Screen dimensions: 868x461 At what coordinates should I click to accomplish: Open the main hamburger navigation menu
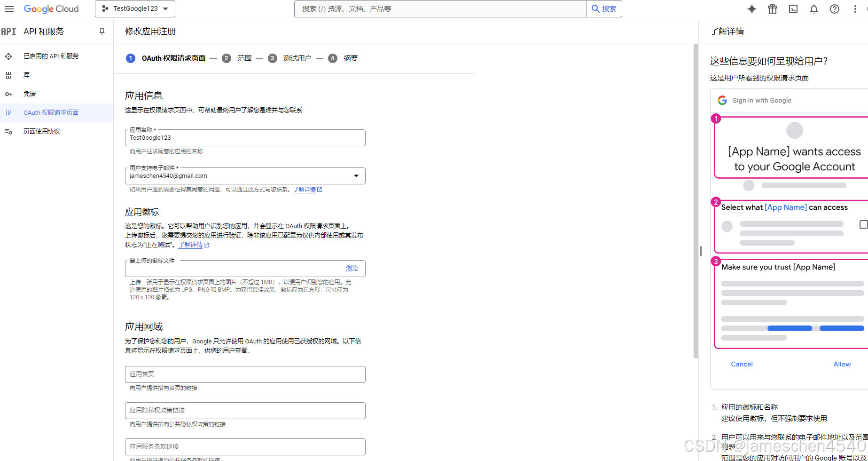(x=9, y=9)
